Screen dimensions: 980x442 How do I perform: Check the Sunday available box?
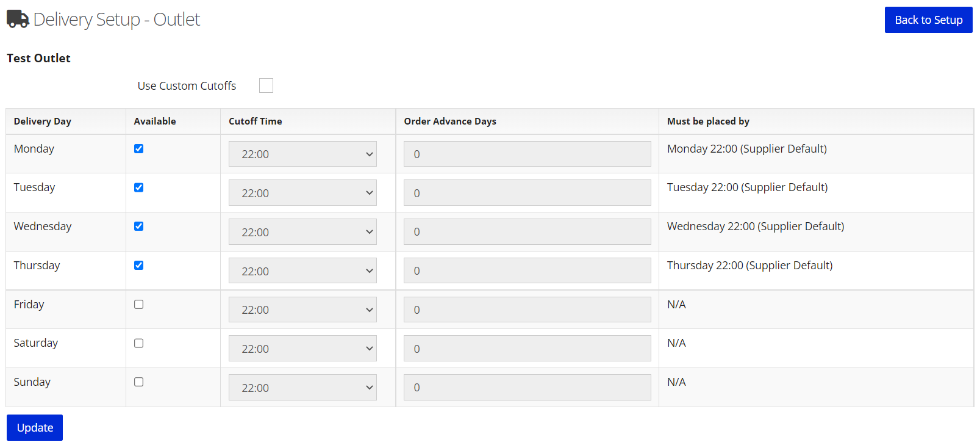(139, 382)
